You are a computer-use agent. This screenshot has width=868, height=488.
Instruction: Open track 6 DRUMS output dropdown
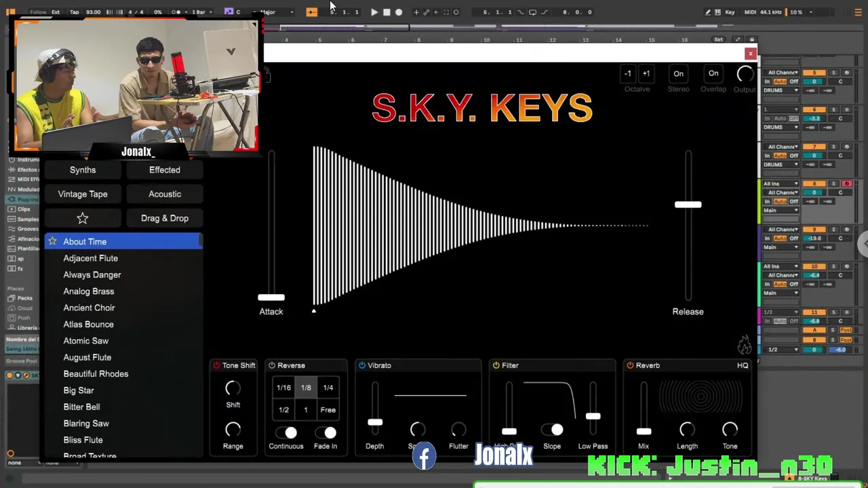point(781,127)
